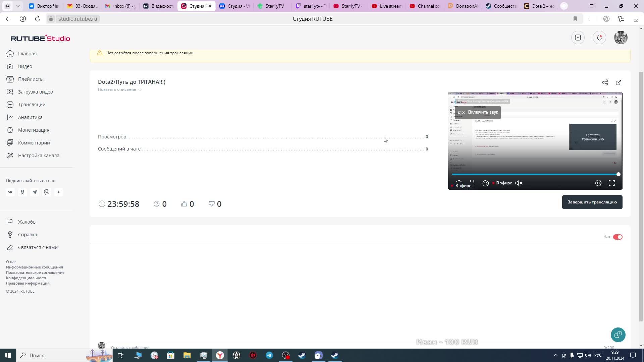Image resolution: width=644 pixels, height=362 pixels.
Task: Click Включить звук on the player
Action: (x=478, y=112)
